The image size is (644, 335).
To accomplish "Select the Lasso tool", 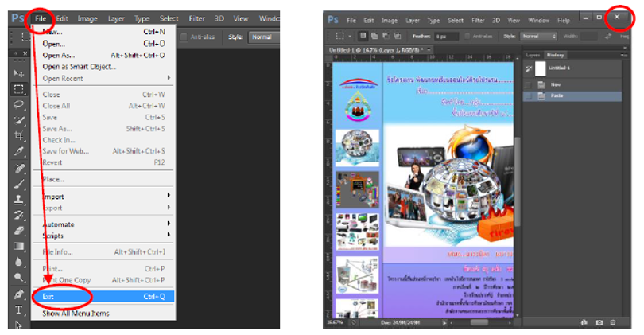I will coord(17,104).
